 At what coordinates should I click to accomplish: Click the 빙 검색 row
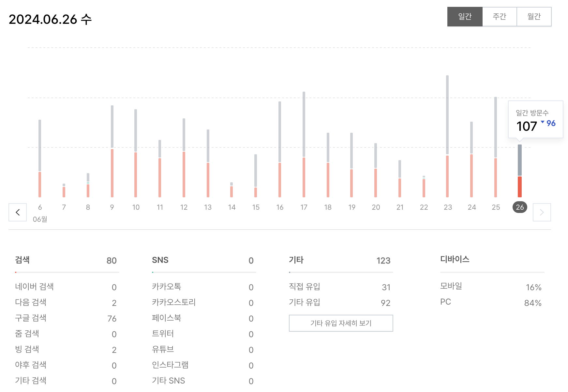click(x=67, y=349)
